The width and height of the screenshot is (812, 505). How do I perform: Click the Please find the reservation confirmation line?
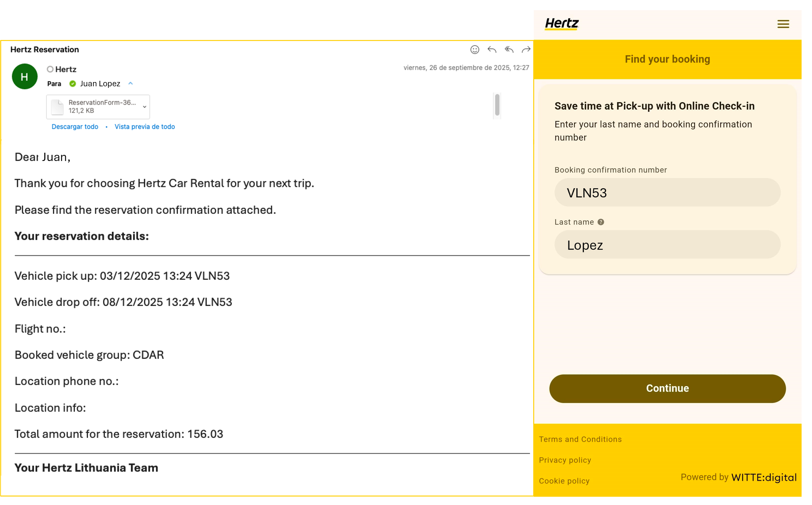(x=145, y=210)
